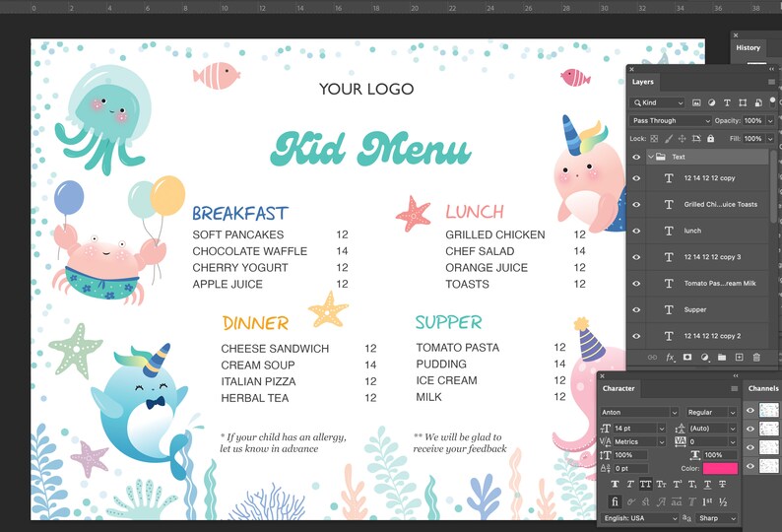This screenshot has height=532, width=782.
Task: Enable Ordinals 1st OpenType feature
Action: coord(707,501)
